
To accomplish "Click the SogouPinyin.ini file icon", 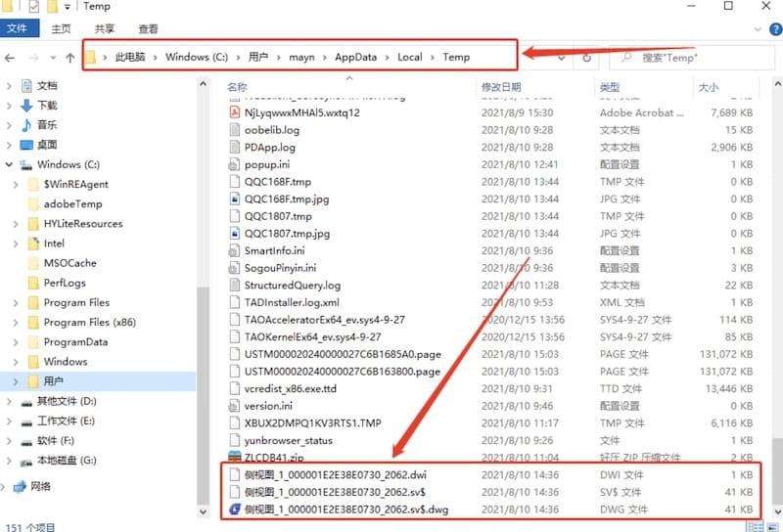I will tap(234, 268).
